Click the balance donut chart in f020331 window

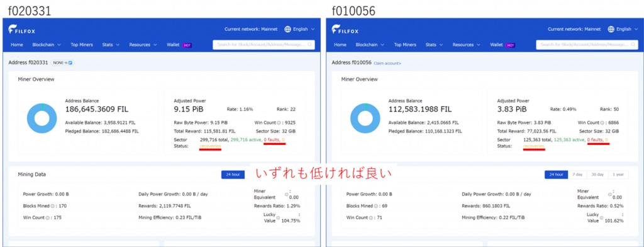click(x=42, y=118)
